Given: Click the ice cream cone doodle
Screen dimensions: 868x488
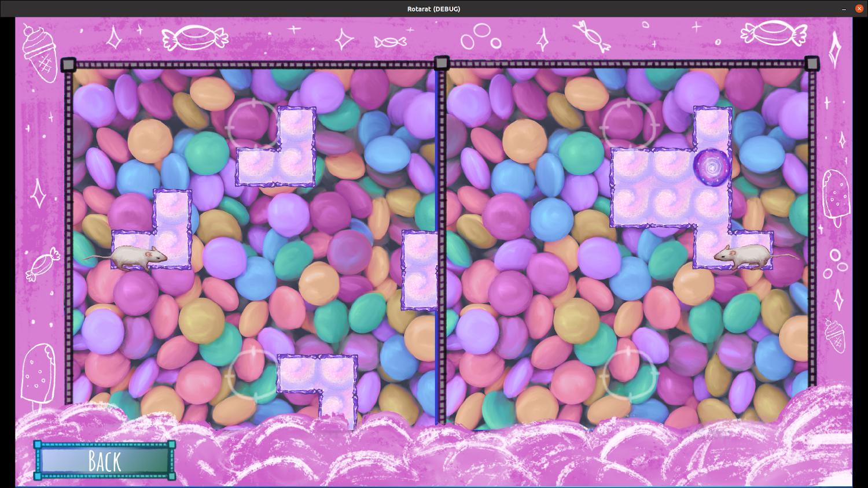Looking at the screenshot, I should click(x=42, y=52).
